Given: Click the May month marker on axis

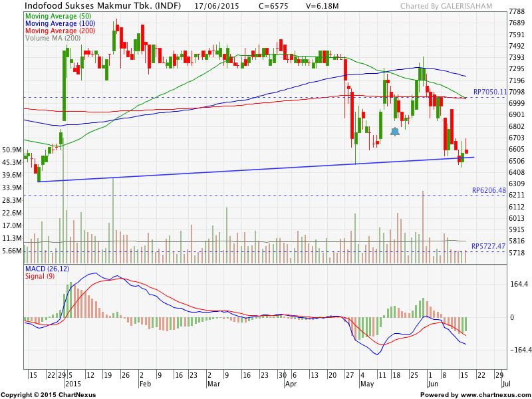Looking at the screenshot, I should pyautogui.click(x=366, y=384).
